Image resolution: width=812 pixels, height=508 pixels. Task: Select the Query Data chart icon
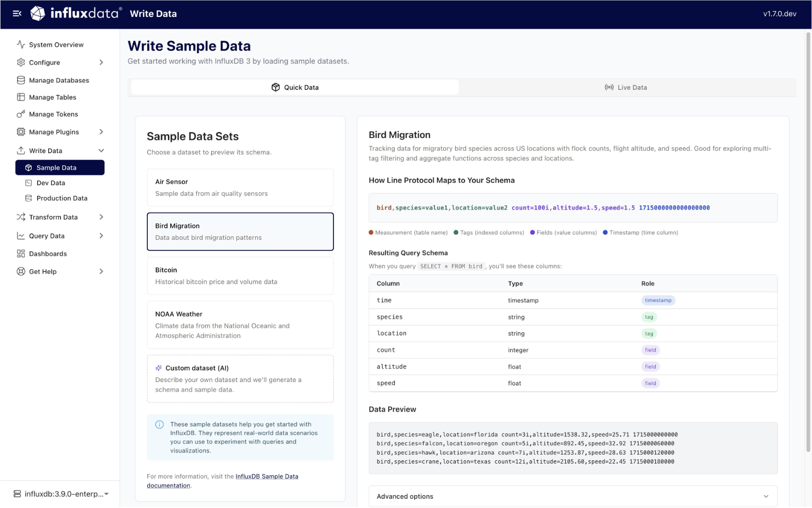coord(21,236)
